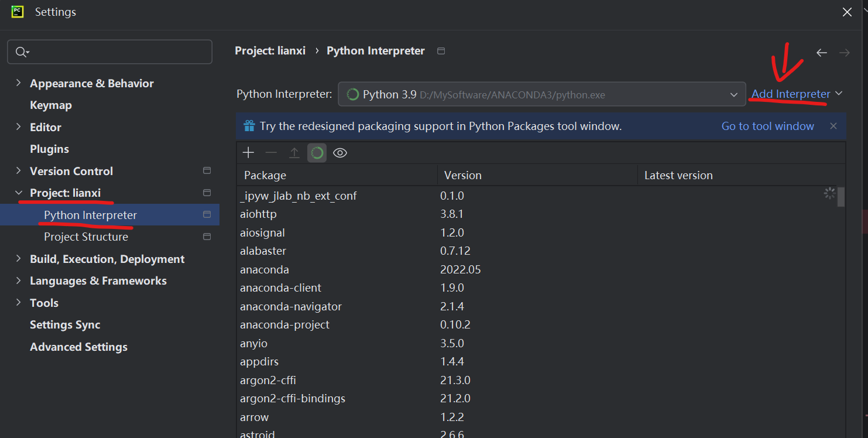Select the anaconda-navigator package row
This screenshot has width=868, height=438.
(x=537, y=306)
